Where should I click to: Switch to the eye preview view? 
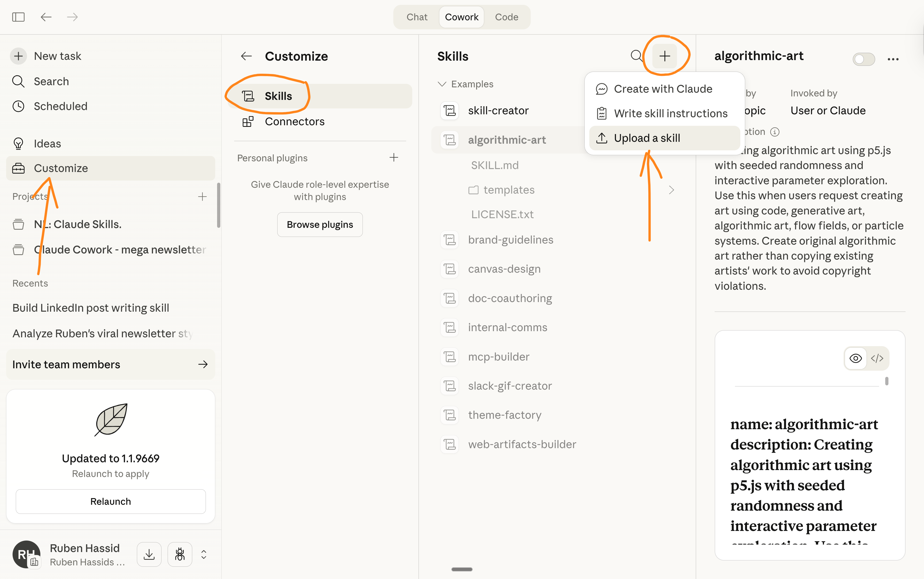(855, 358)
